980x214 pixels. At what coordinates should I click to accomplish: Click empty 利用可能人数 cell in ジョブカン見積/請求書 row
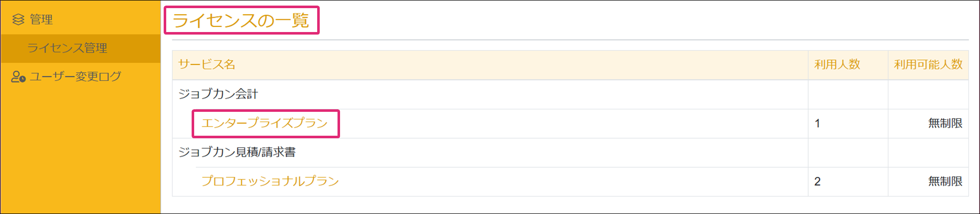pos(928,152)
